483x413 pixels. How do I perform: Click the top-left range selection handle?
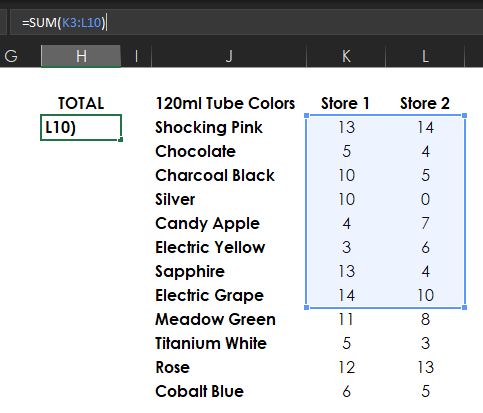pos(307,115)
